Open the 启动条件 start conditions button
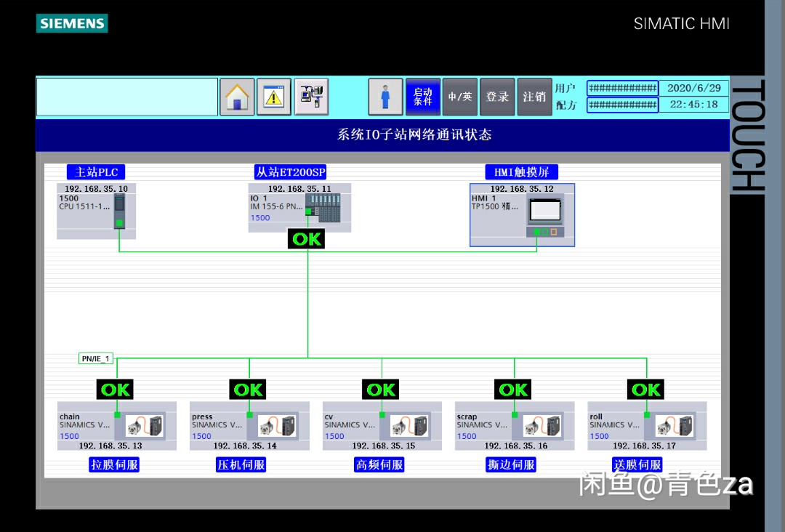 click(x=423, y=97)
